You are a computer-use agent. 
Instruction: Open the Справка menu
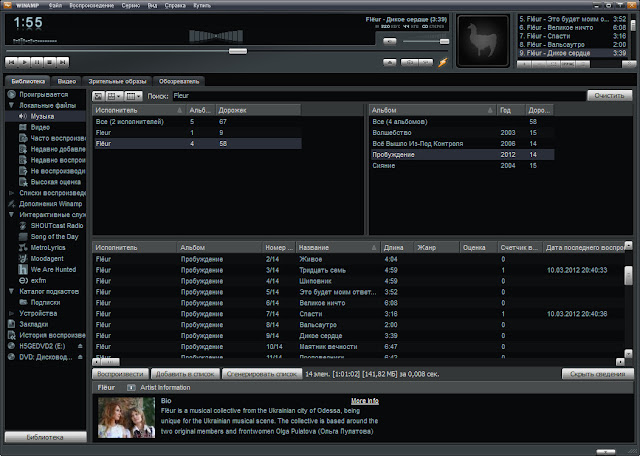(175, 5)
